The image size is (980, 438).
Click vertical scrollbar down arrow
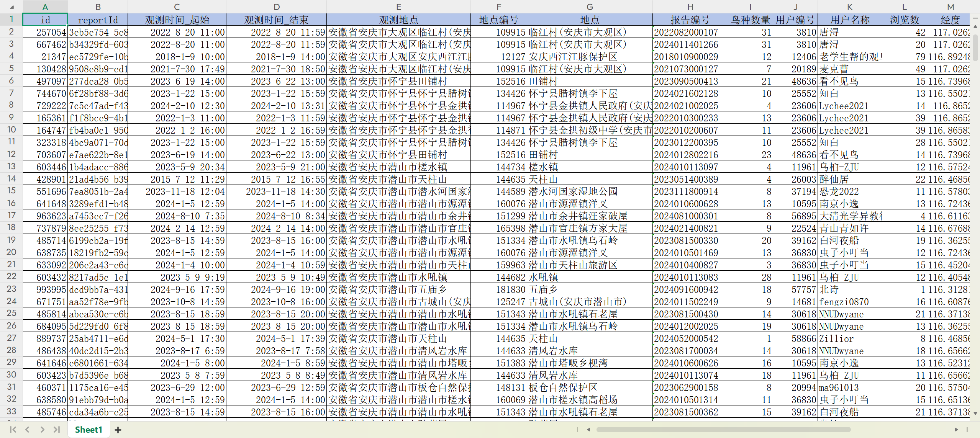[975, 413]
